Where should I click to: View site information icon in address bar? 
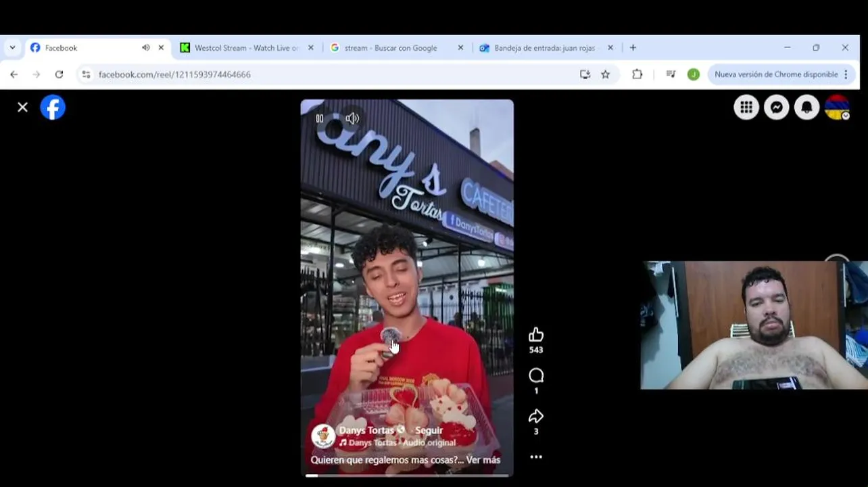86,74
